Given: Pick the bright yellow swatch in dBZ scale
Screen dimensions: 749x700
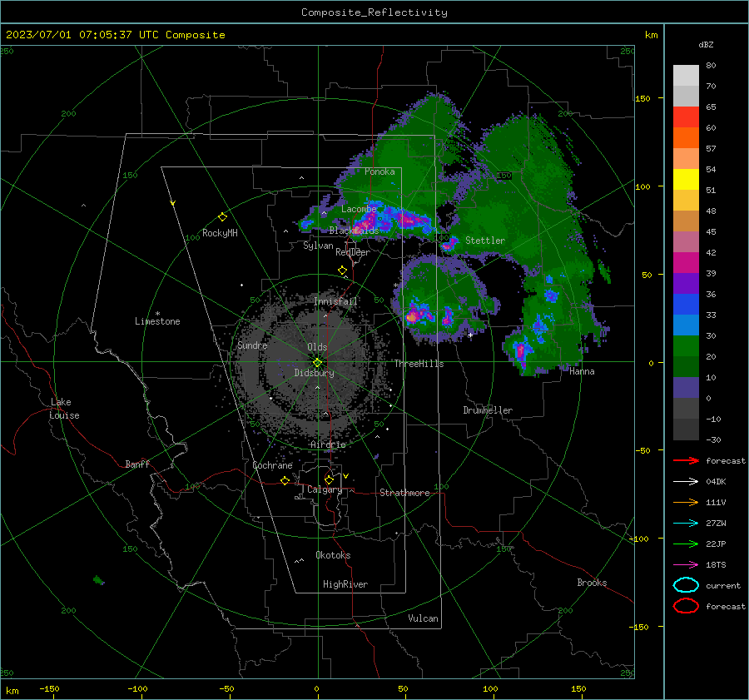Looking at the screenshot, I should pyautogui.click(x=686, y=179).
